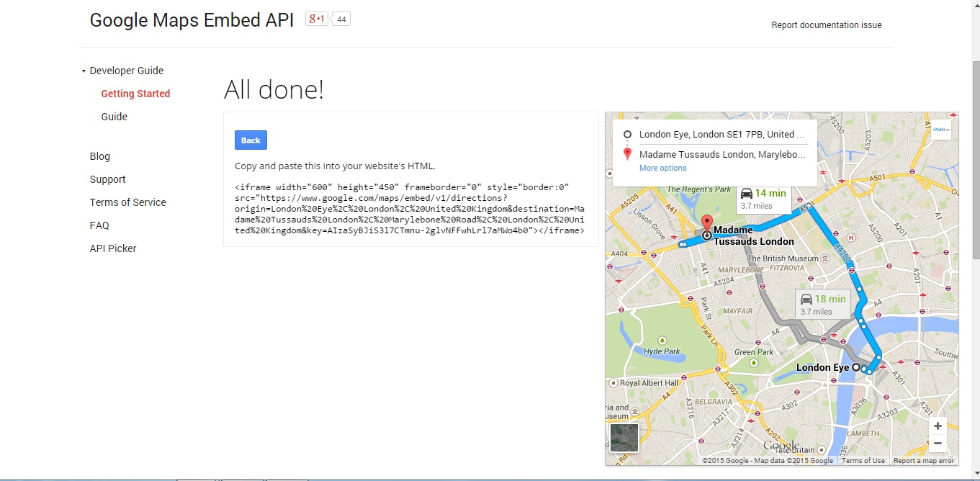Screen dimensions: 980x481
Task: Click the Green Park map label
Action: point(754,352)
